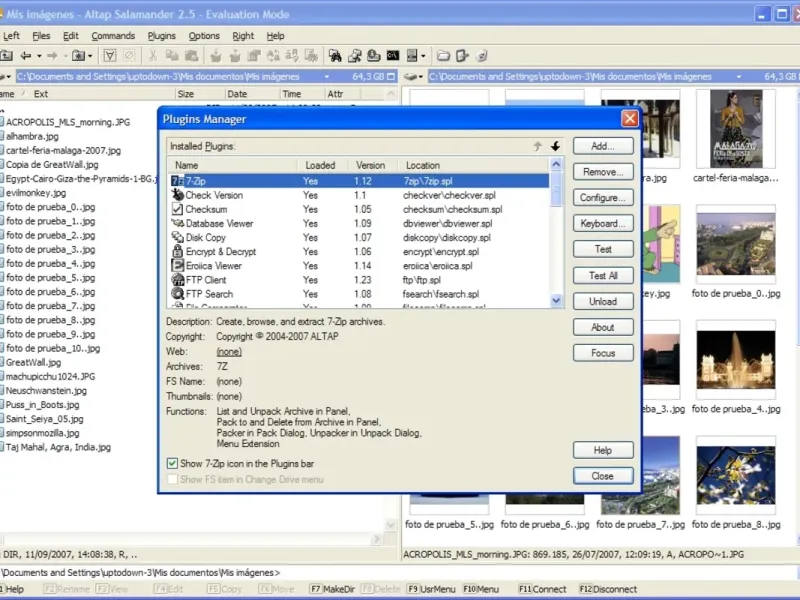Select the Checksum plugin icon
Screen dimensions: 800x600
tap(177, 209)
